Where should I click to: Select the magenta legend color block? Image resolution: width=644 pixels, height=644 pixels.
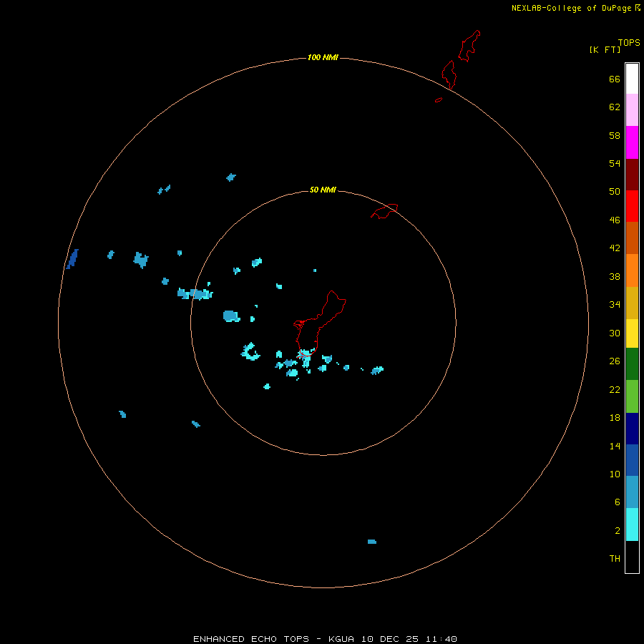pyautogui.click(x=632, y=142)
